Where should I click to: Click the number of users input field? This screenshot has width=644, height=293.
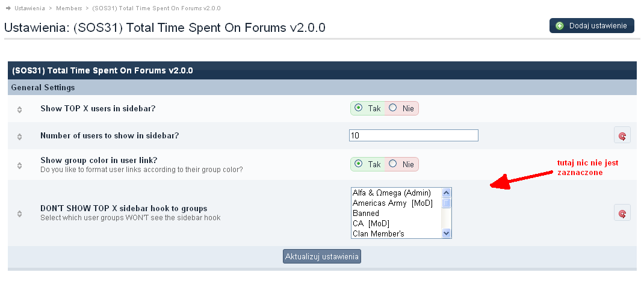(413, 135)
